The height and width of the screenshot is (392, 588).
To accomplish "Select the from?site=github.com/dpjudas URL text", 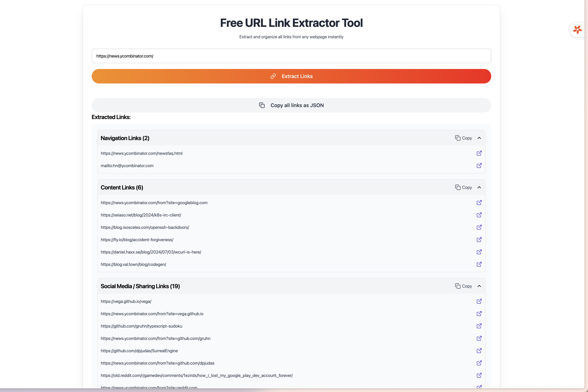I will [158, 363].
